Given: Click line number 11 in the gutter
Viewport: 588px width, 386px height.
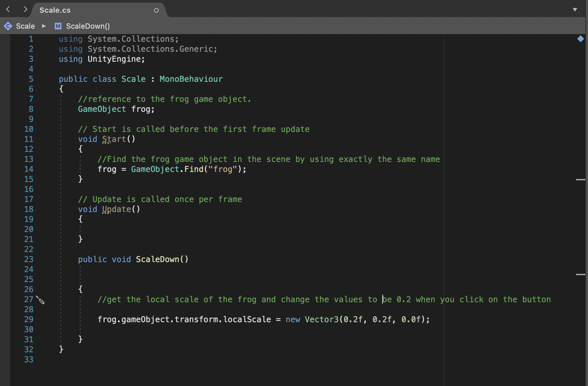Looking at the screenshot, I should [29, 139].
